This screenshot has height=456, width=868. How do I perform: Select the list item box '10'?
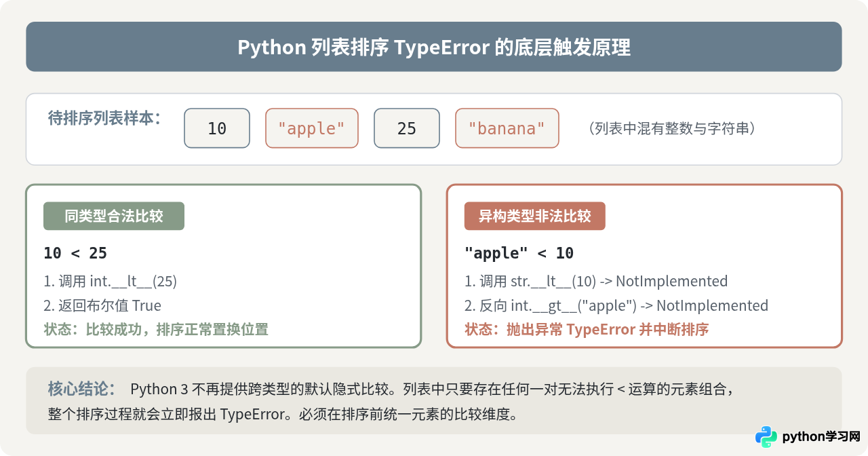pyautogui.click(x=217, y=128)
